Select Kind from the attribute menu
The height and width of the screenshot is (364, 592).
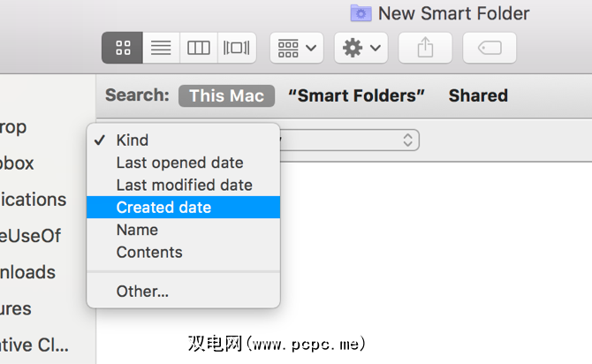coord(133,140)
